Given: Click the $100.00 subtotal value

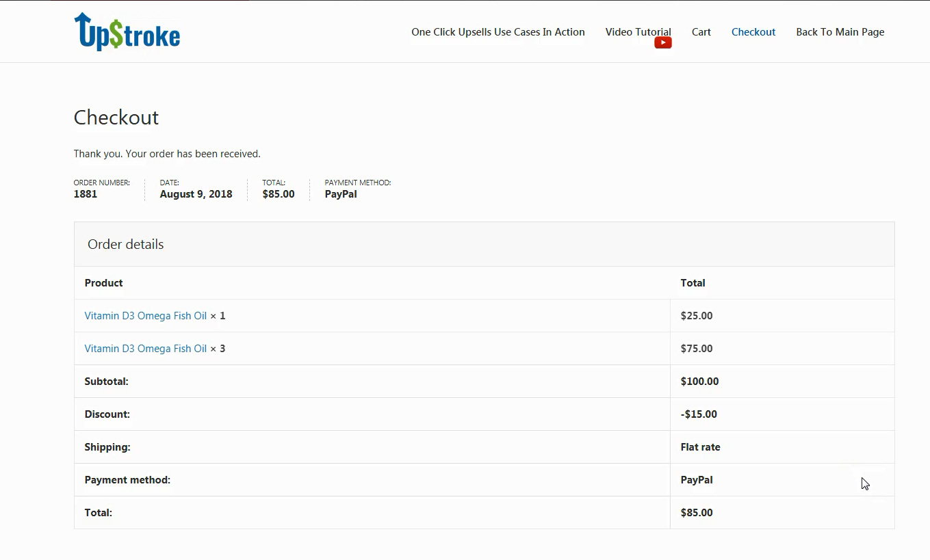Looking at the screenshot, I should [x=699, y=382].
